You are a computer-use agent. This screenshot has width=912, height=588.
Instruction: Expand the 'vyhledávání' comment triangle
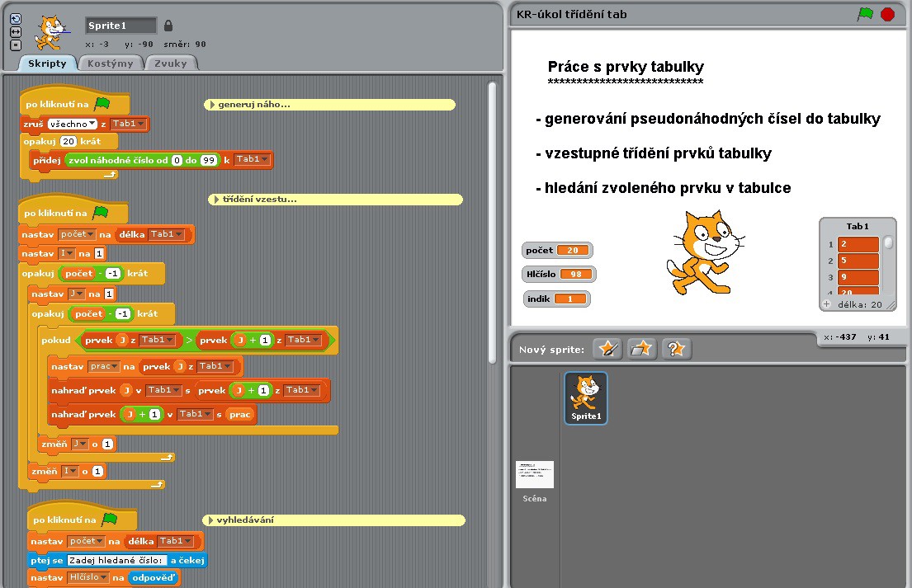tap(210, 520)
